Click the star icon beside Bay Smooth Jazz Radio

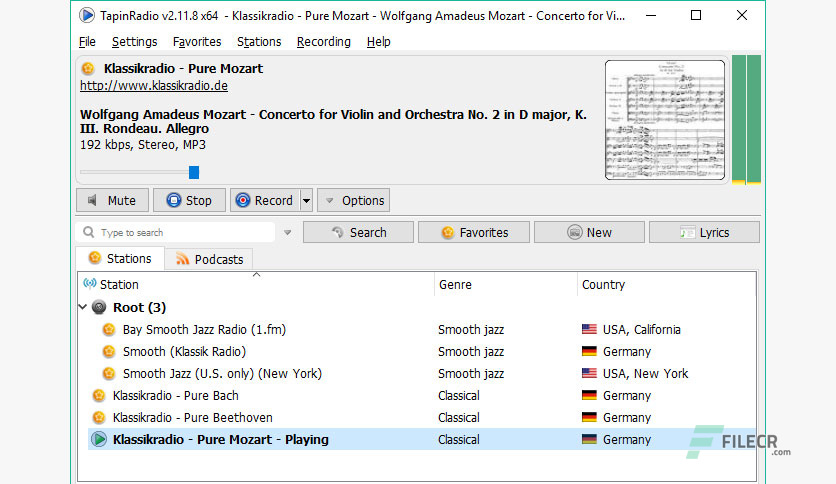pos(109,329)
